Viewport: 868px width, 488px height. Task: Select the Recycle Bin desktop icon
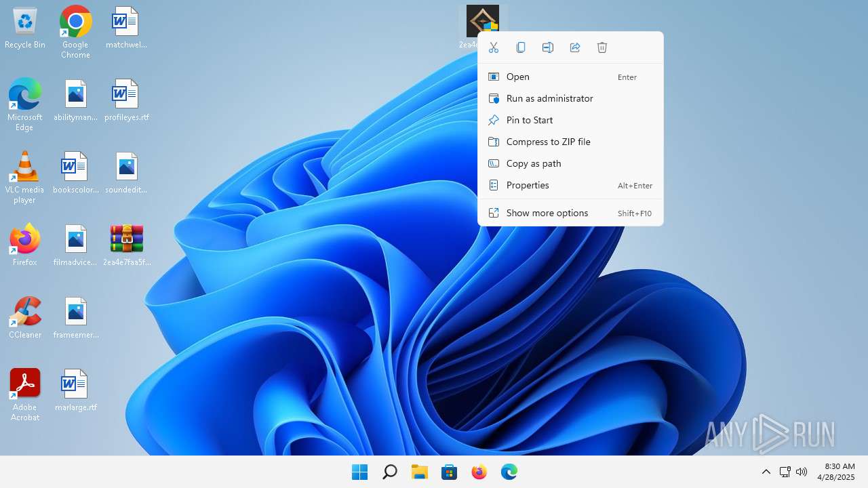click(25, 28)
